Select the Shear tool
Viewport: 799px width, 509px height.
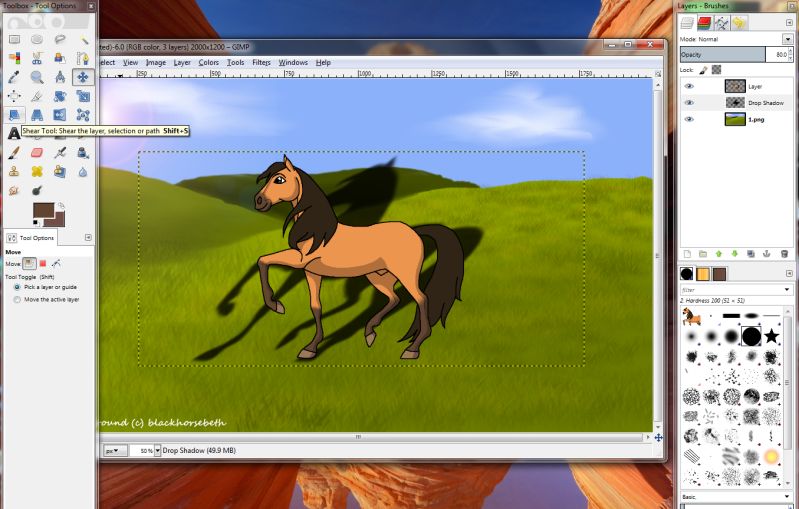click(14, 115)
